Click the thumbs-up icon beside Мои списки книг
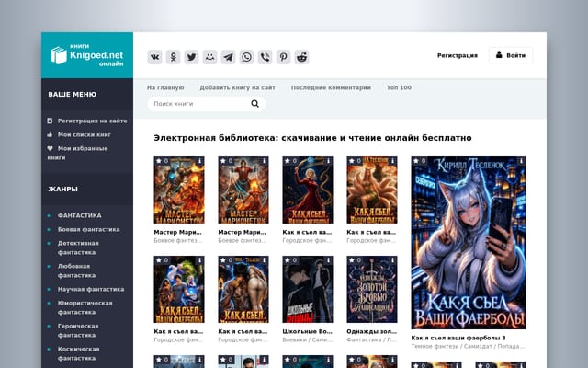The height and width of the screenshot is (368, 588). pos(50,134)
